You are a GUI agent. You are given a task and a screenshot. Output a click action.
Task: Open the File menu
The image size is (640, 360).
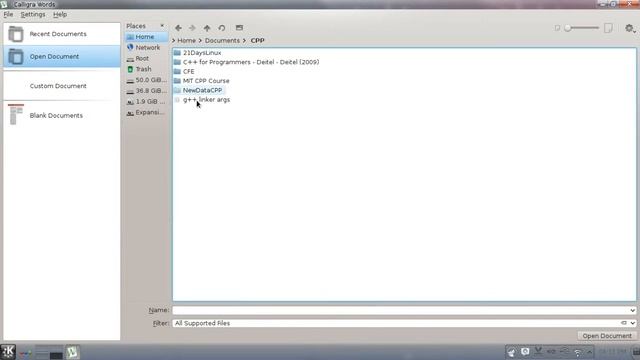point(8,14)
